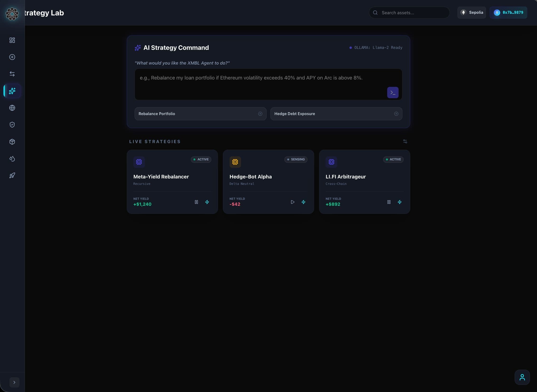Open the Network globe icon in sidebar
This screenshot has width=537, height=392.
pos(12,108)
